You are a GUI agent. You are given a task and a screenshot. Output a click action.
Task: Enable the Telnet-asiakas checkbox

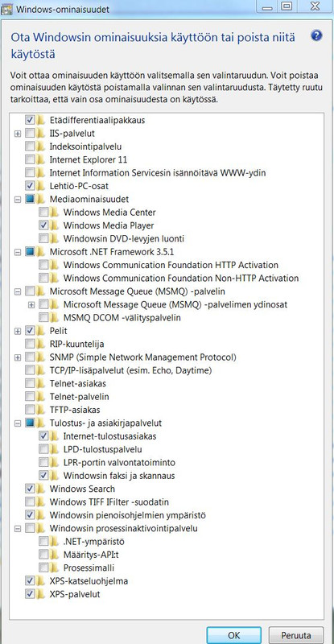[x=30, y=384]
